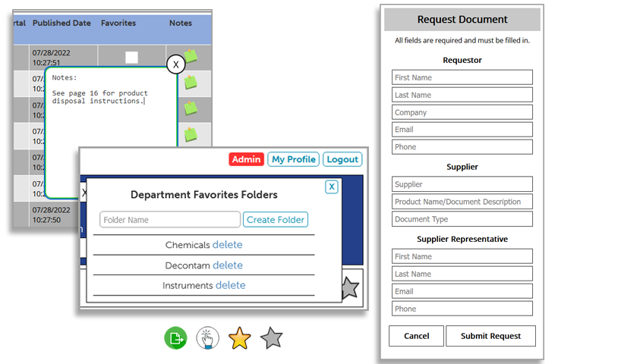The image size is (621, 364).
Task: Click the gold favorite star icon
Action: [x=239, y=338]
